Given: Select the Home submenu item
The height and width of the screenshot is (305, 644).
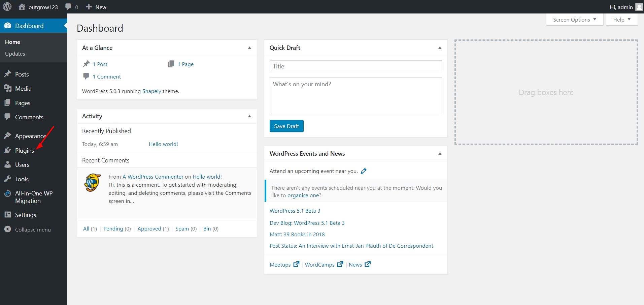Looking at the screenshot, I should [12, 42].
